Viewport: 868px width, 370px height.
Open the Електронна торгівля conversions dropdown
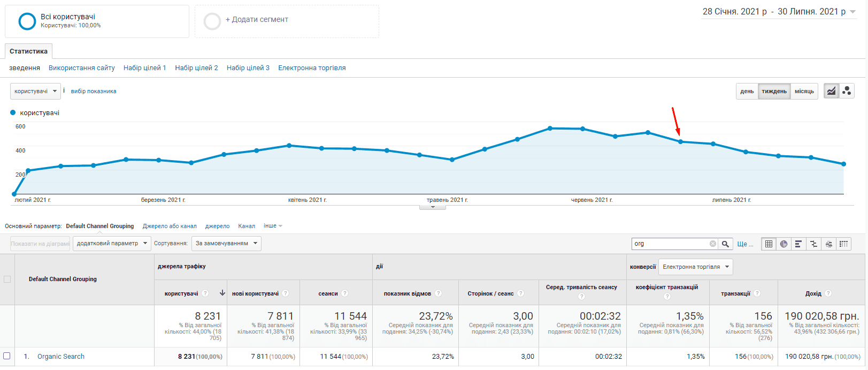[695, 267]
